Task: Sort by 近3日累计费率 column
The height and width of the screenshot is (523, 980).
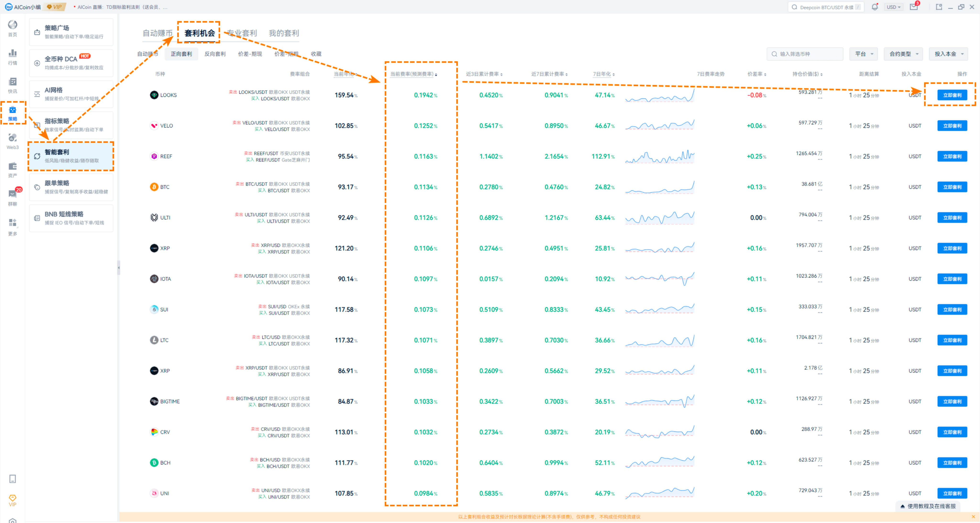Action: point(484,74)
